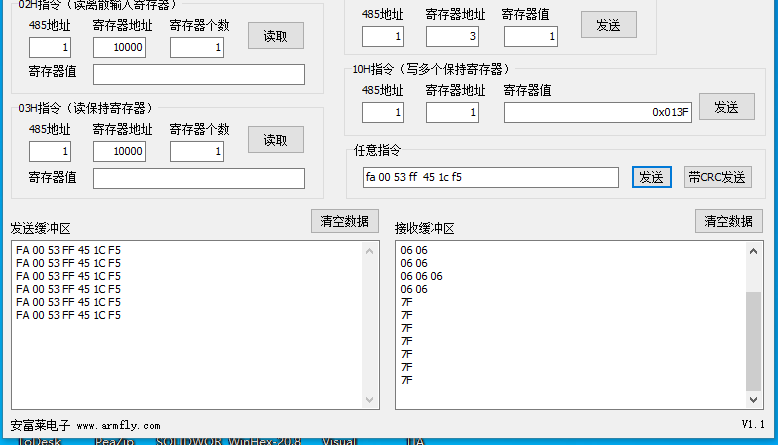778x445 pixels.
Task: Clear receive buffer with 清空数据 button
Action: coord(728,221)
